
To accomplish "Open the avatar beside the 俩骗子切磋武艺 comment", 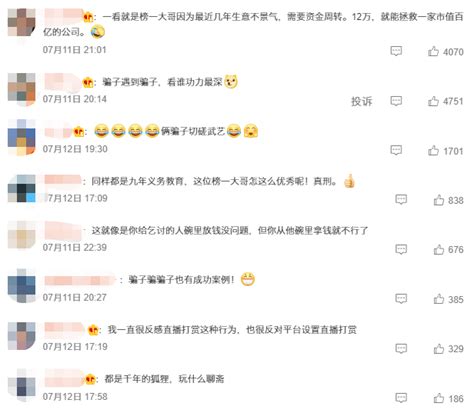I will point(21,137).
